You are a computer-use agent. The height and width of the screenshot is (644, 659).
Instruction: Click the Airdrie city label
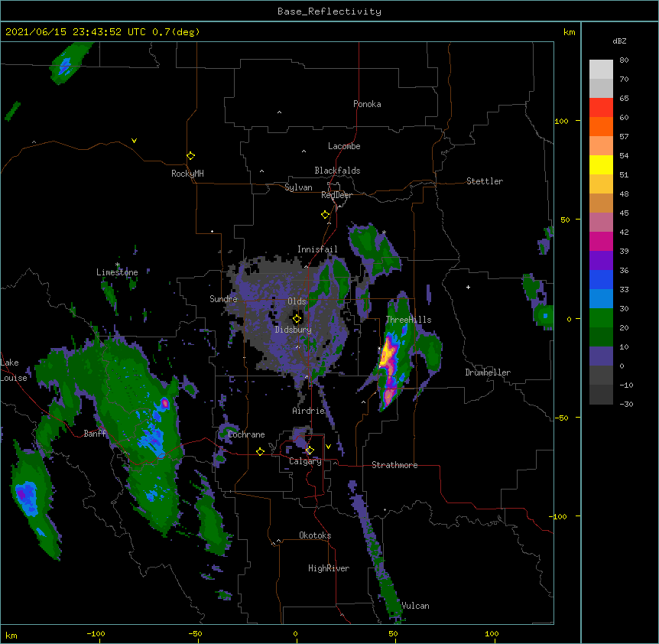point(309,411)
